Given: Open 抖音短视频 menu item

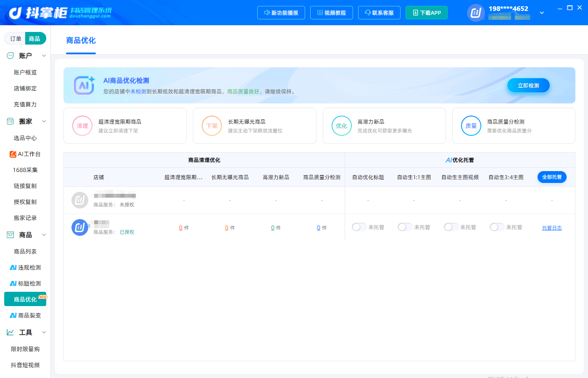Looking at the screenshot, I should click(25, 365).
